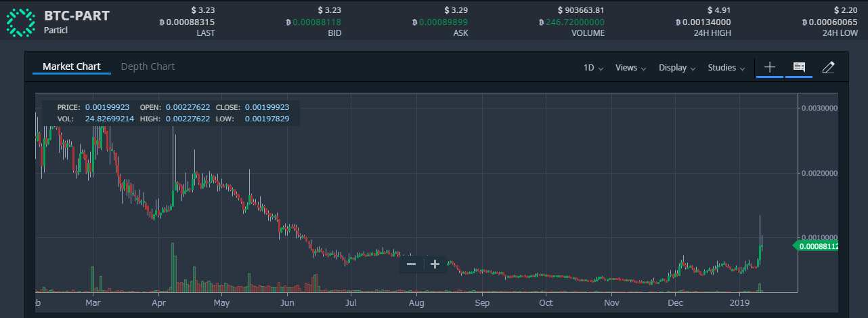Zoom out the chart with minus button
Screen dimensions: 868x318
411,264
